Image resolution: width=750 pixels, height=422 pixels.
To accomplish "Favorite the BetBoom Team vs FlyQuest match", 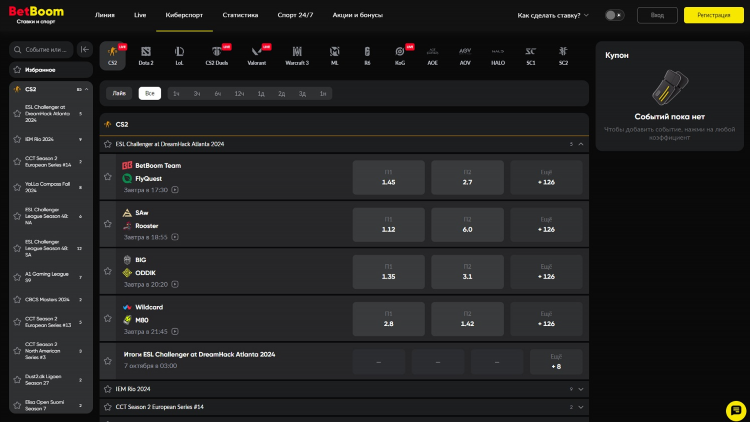I will click(108, 177).
